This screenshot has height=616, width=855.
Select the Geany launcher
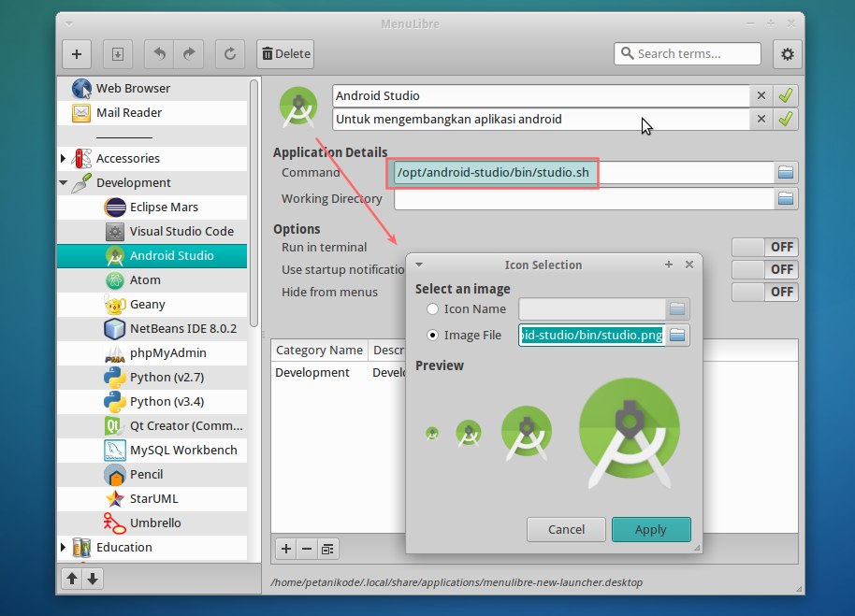(x=152, y=304)
